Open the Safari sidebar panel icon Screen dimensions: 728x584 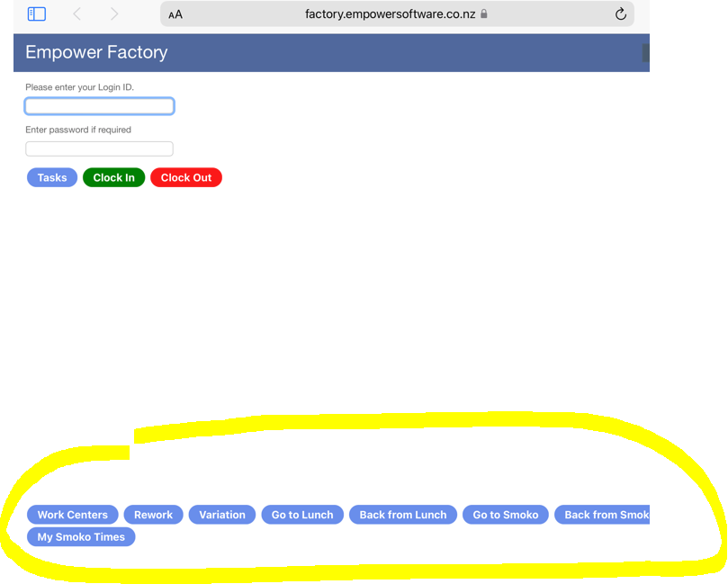[x=37, y=14]
